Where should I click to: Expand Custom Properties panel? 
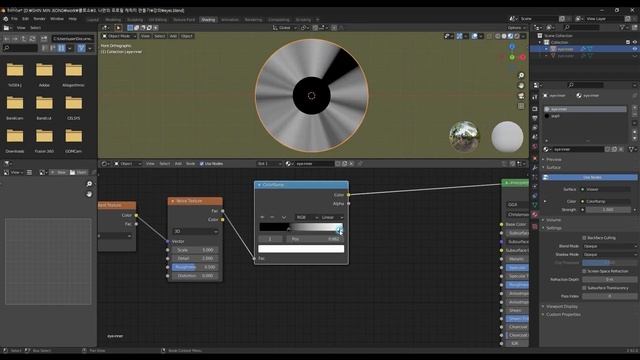pos(563,314)
